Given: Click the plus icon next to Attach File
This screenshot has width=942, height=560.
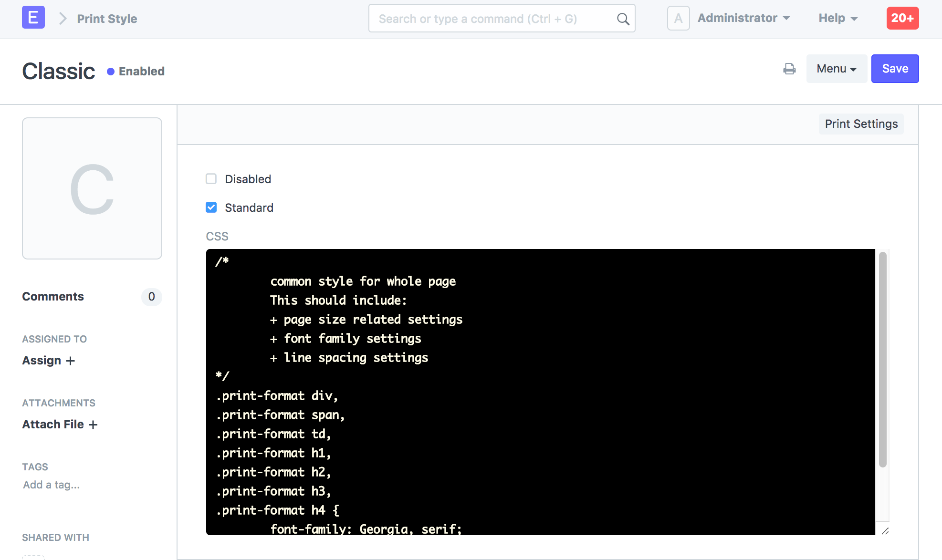Looking at the screenshot, I should click(x=93, y=425).
